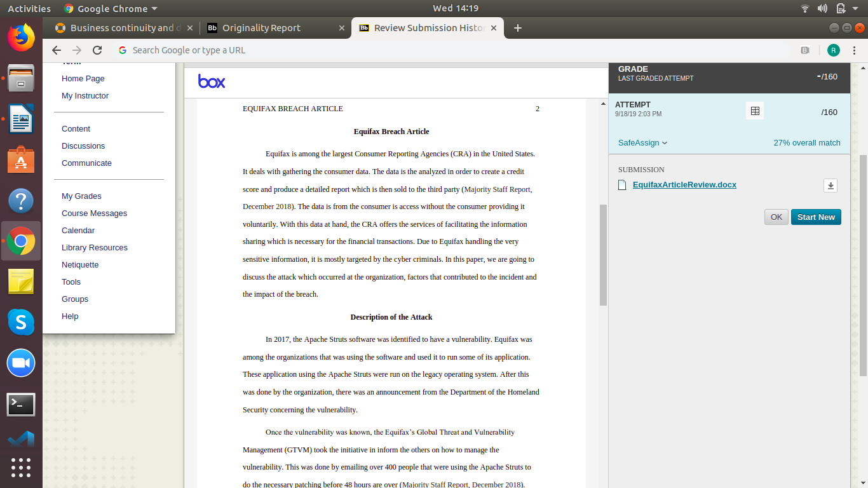Click the box logo in the document viewer
Image resolution: width=868 pixels, height=488 pixels.
212,81
